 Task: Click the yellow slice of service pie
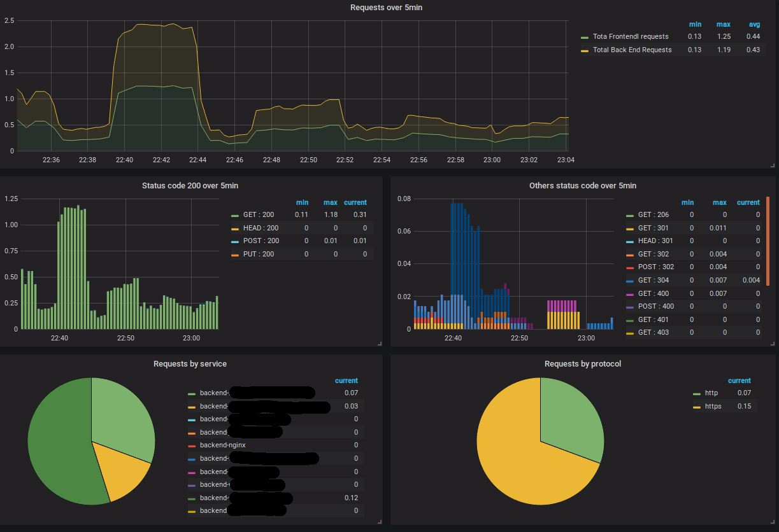[x=120, y=470]
